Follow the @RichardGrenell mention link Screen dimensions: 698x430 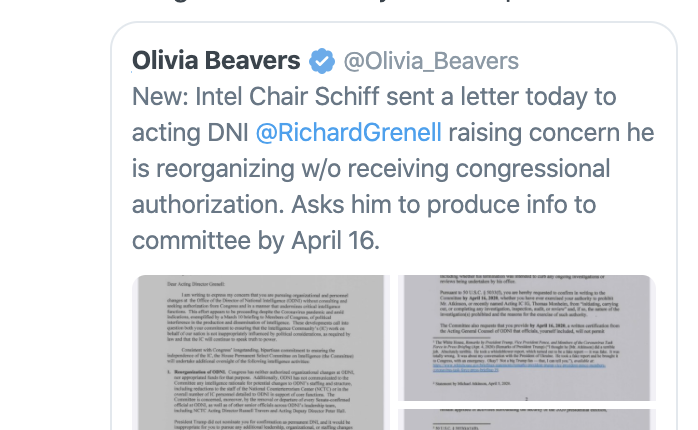click(349, 133)
